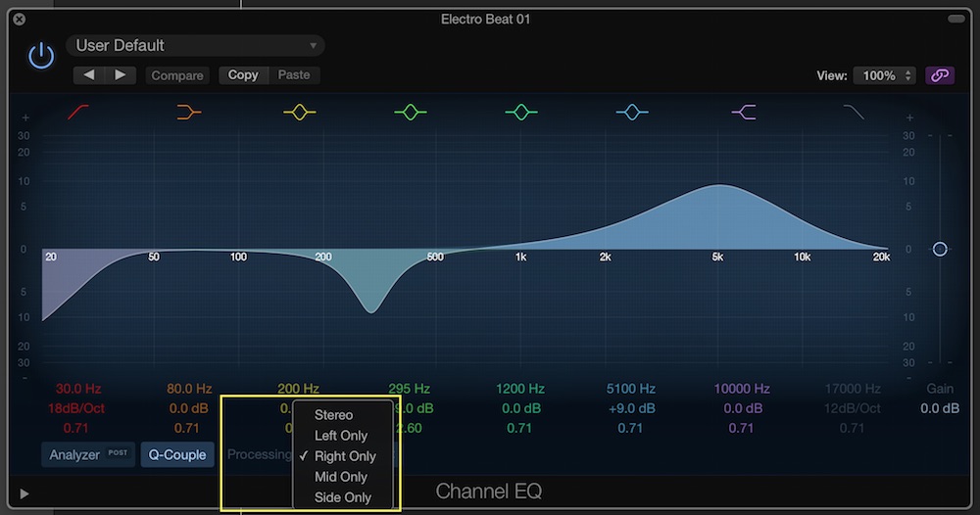The height and width of the screenshot is (515, 980).
Task: Click the Paste button
Action: tap(294, 75)
